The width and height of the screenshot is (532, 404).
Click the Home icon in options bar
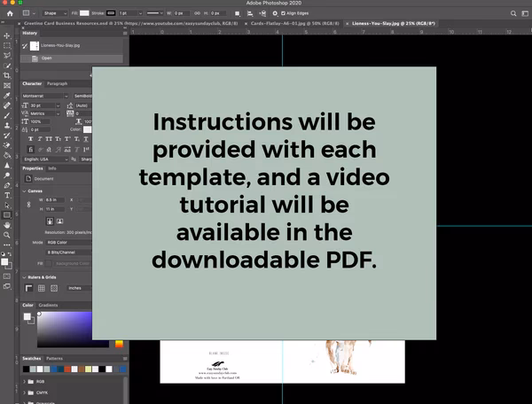point(7,14)
